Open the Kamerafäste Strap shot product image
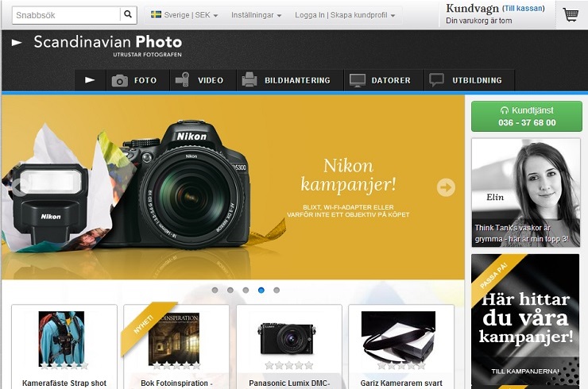The width and height of the screenshot is (588, 389). pyautogui.click(x=61, y=338)
